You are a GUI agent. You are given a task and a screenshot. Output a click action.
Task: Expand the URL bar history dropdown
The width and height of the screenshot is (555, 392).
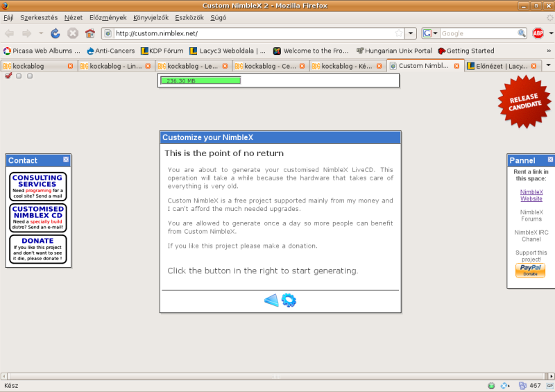(411, 33)
